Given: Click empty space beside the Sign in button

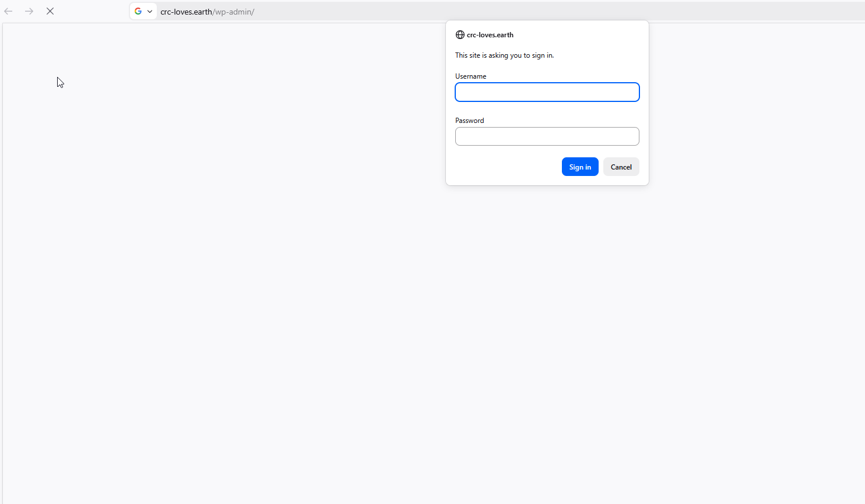Looking at the screenshot, I should 507,167.
